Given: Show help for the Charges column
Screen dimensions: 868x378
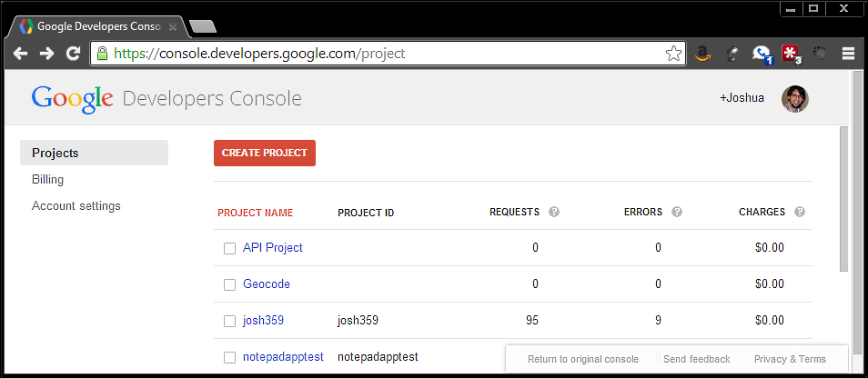Looking at the screenshot, I should point(800,213).
